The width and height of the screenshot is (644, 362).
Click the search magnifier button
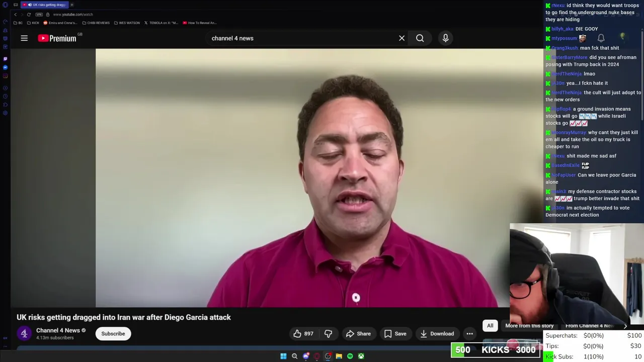point(420,38)
